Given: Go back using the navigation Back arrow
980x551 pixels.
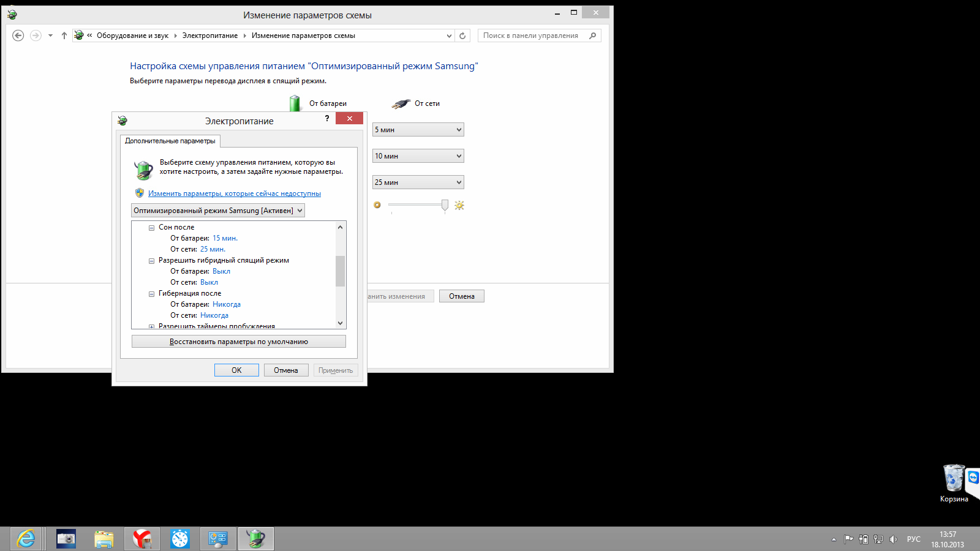Looking at the screenshot, I should [18, 36].
